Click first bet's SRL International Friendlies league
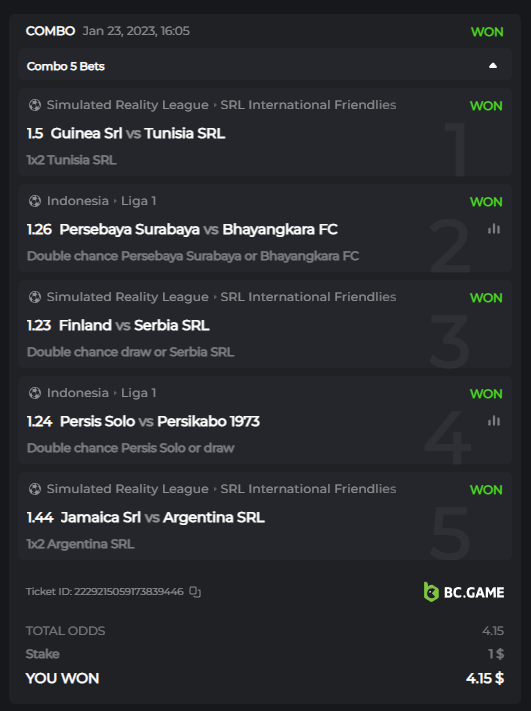This screenshot has height=711, width=531. pyautogui.click(x=308, y=105)
